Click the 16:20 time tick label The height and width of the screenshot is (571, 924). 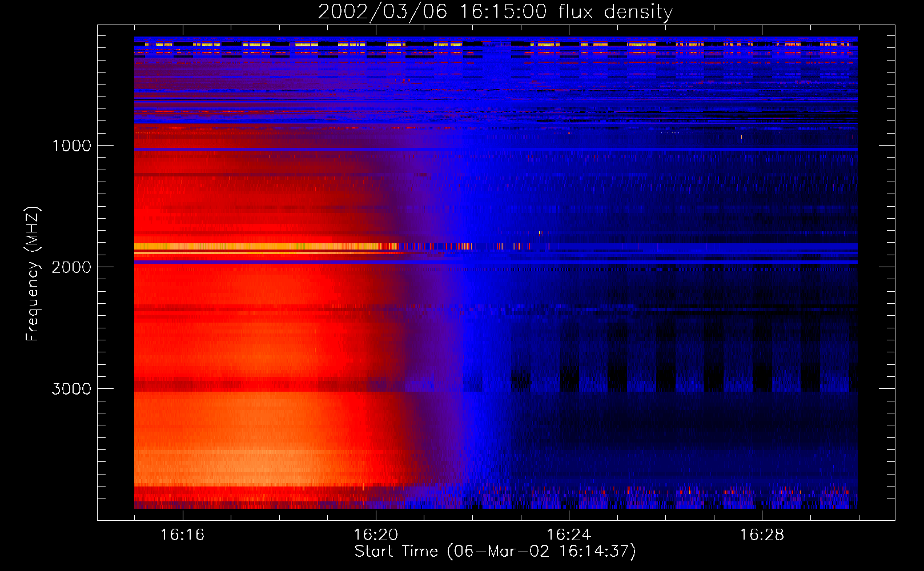point(376,535)
